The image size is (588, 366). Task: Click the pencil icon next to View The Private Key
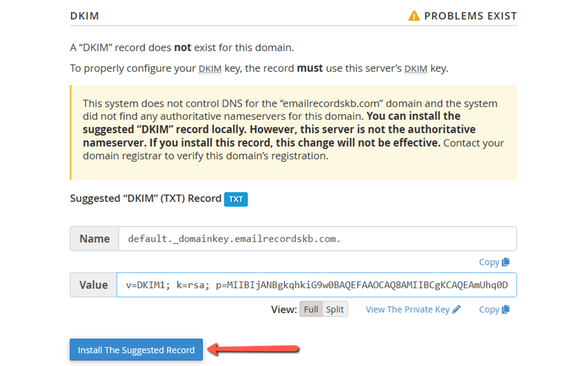tap(458, 309)
